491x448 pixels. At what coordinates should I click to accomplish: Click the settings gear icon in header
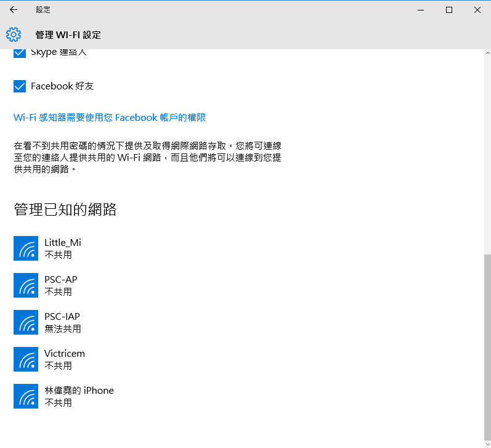(14, 35)
